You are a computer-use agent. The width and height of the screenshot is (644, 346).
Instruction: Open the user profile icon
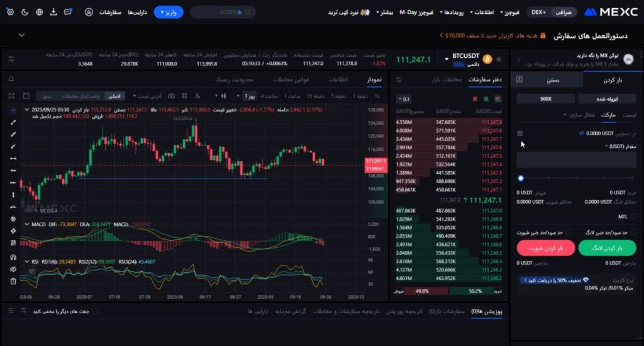click(x=89, y=12)
